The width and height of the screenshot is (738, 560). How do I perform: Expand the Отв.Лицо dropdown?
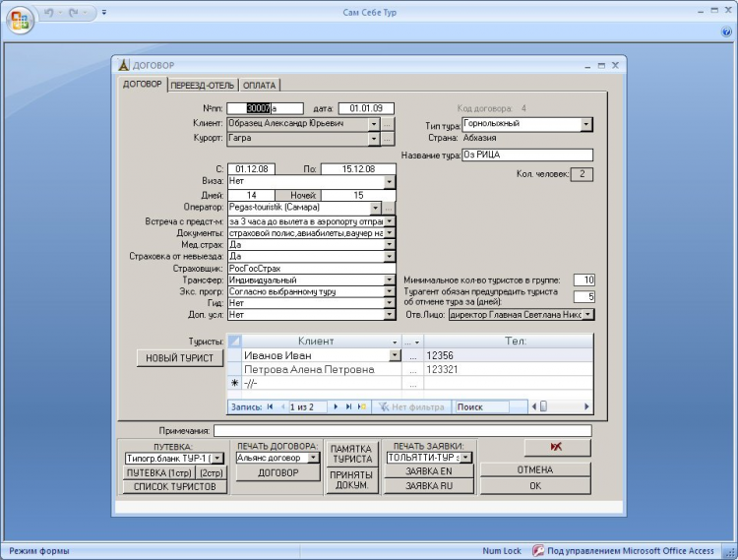[587, 315]
